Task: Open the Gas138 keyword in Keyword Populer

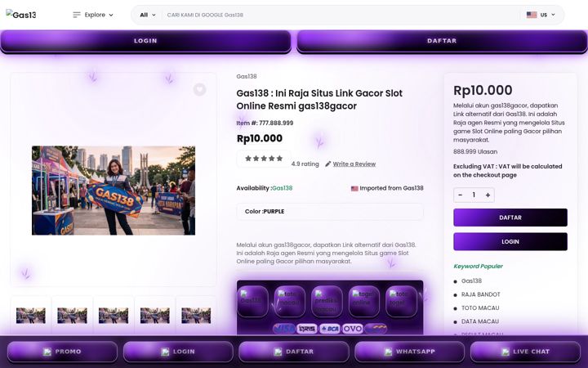Action: 471,280
